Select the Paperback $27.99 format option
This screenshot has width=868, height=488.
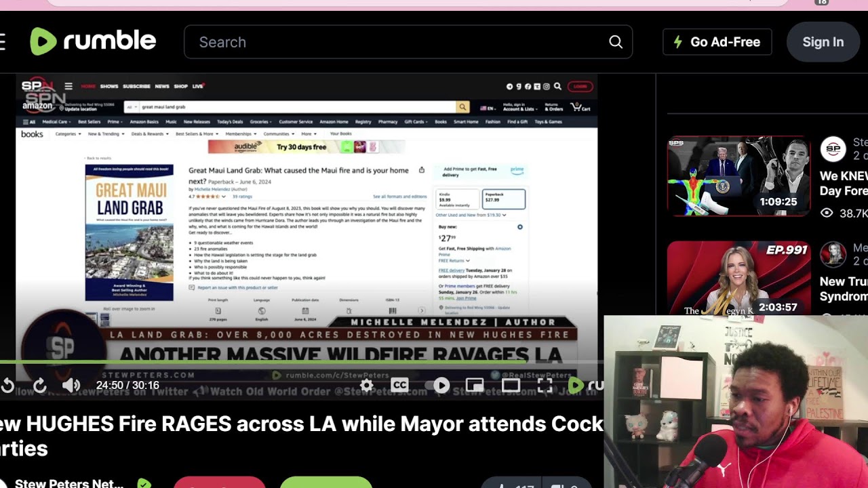pyautogui.click(x=503, y=199)
